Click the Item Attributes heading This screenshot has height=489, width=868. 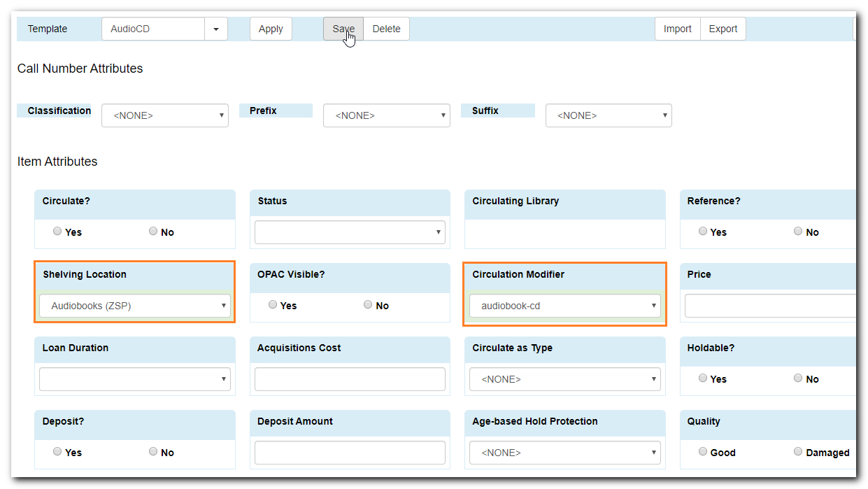(57, 162)
